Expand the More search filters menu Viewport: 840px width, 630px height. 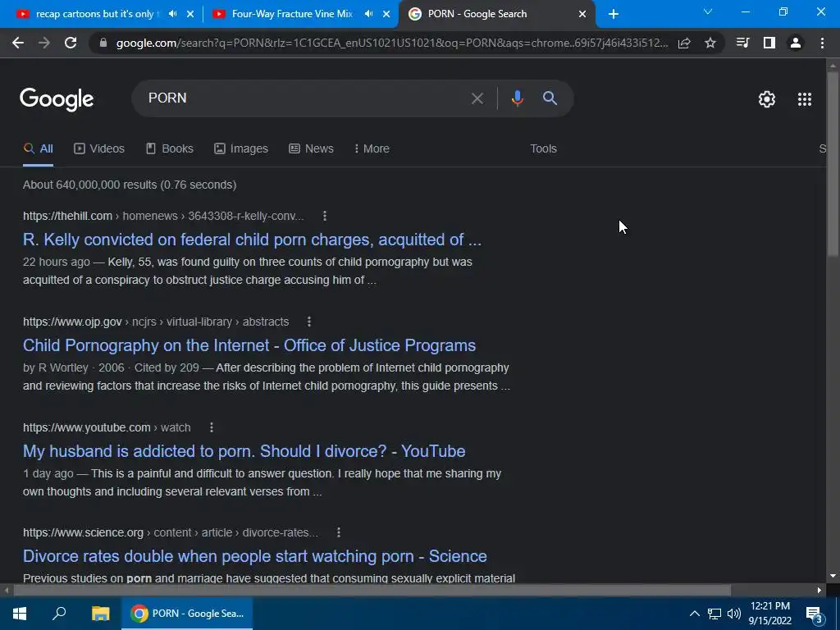pyautogui.click(x=372, y=149)
